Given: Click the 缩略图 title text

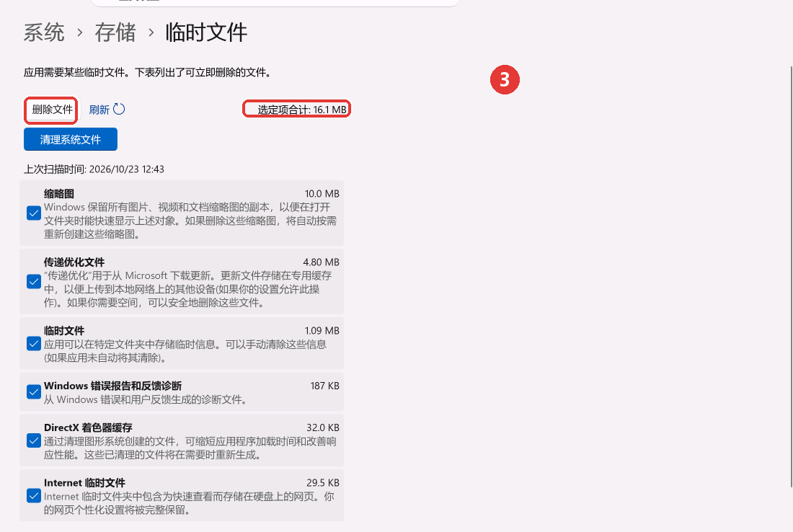Looking at the screenshot, I should click(59, 194).
